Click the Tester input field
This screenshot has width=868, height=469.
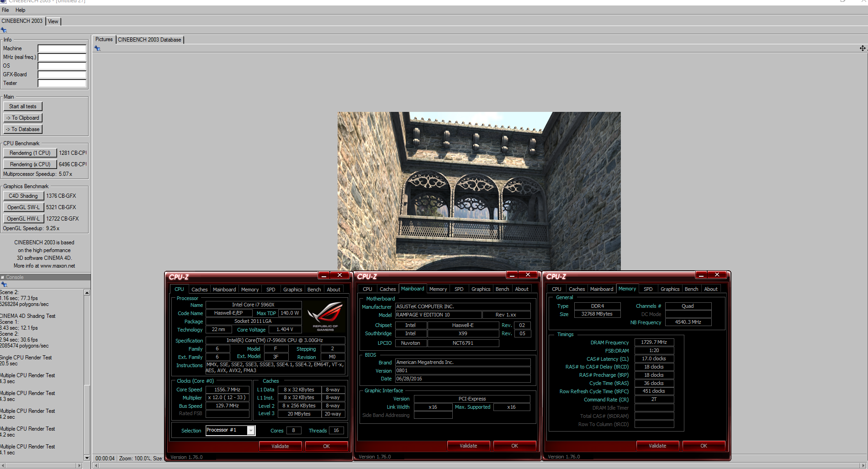62,83
